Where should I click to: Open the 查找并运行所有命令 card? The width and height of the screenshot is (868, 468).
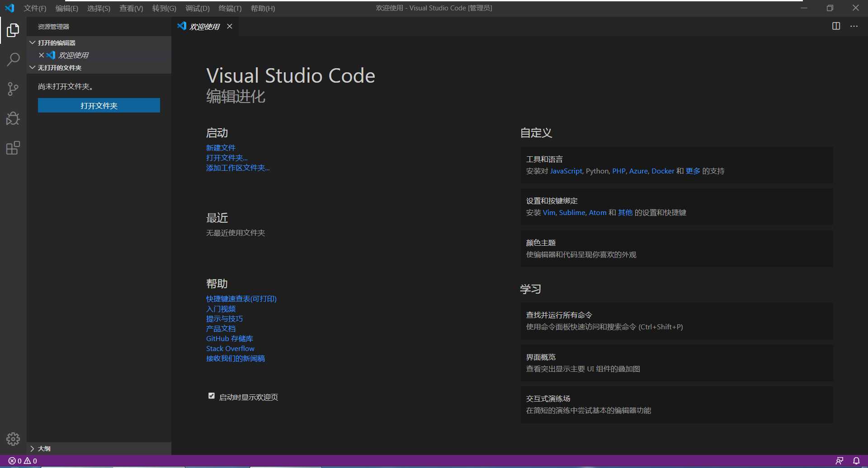pyautogui.click(x=677, y=321)
